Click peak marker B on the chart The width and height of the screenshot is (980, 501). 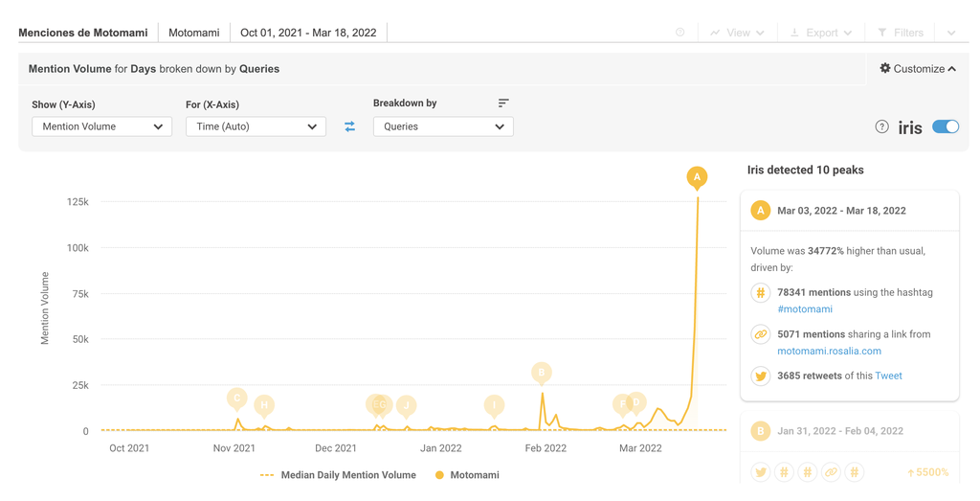coord(542,372)
